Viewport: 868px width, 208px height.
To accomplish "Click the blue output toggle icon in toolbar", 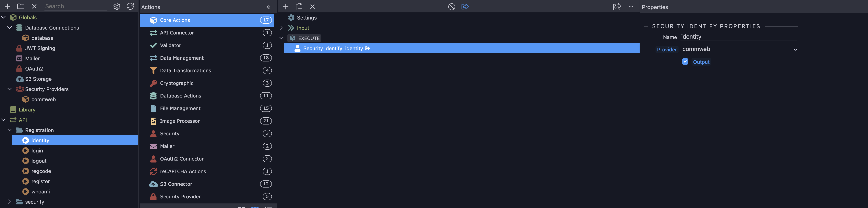I will 465,7.
